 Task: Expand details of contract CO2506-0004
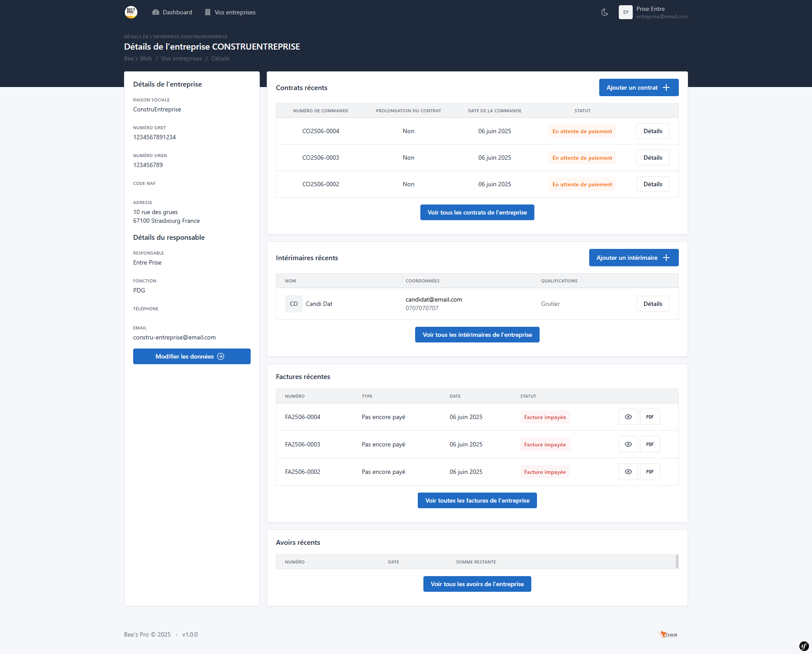click(652, 131)
